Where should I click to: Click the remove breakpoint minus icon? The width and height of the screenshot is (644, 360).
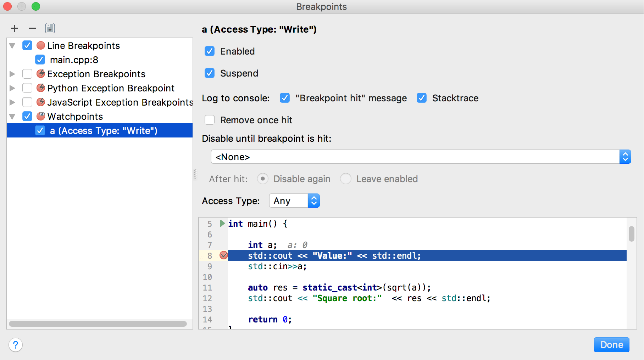click(32, 28)
